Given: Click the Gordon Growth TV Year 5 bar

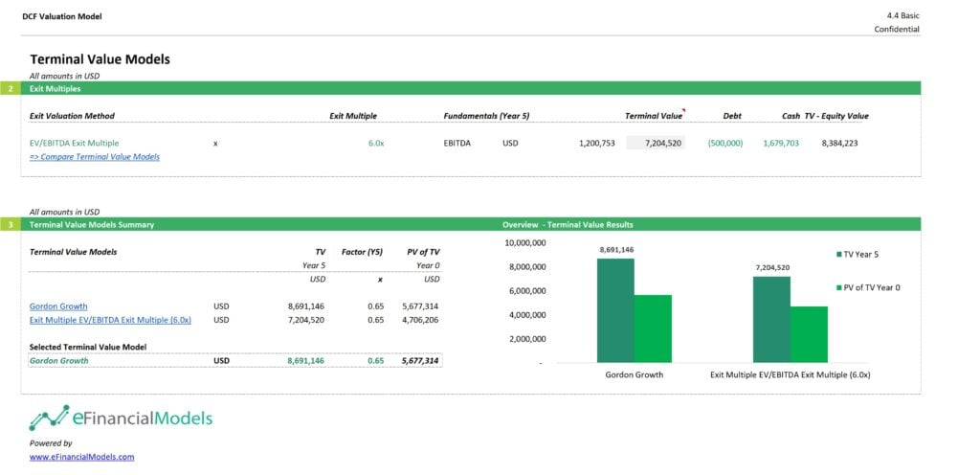Looking at the screenshot, I should coord(615,310).
